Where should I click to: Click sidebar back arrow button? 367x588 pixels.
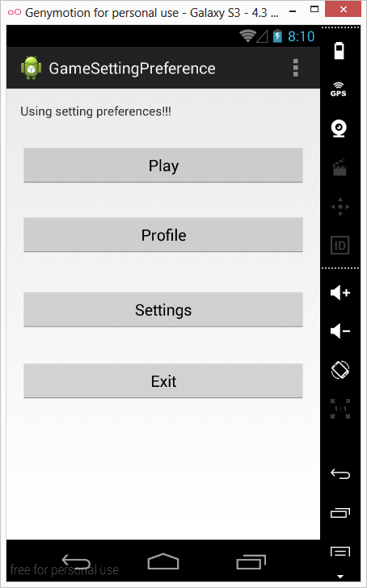[x=340, y=474]
